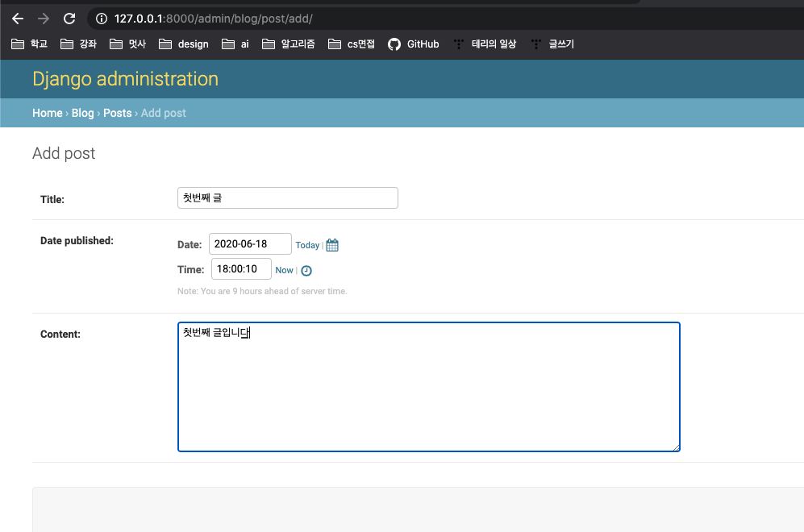Open the 알고리즘 bookmark folder
Image resolution: width=804 pixels, height=532 pixels.
pyautogui.click(x=288, y=44)
